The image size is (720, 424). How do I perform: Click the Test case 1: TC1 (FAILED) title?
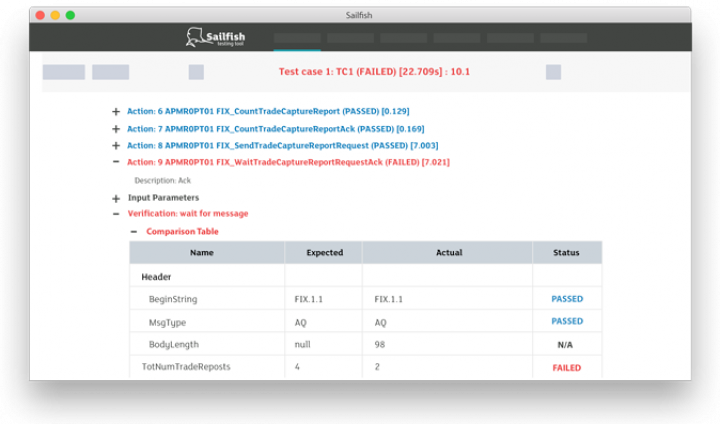click(374, 71)
